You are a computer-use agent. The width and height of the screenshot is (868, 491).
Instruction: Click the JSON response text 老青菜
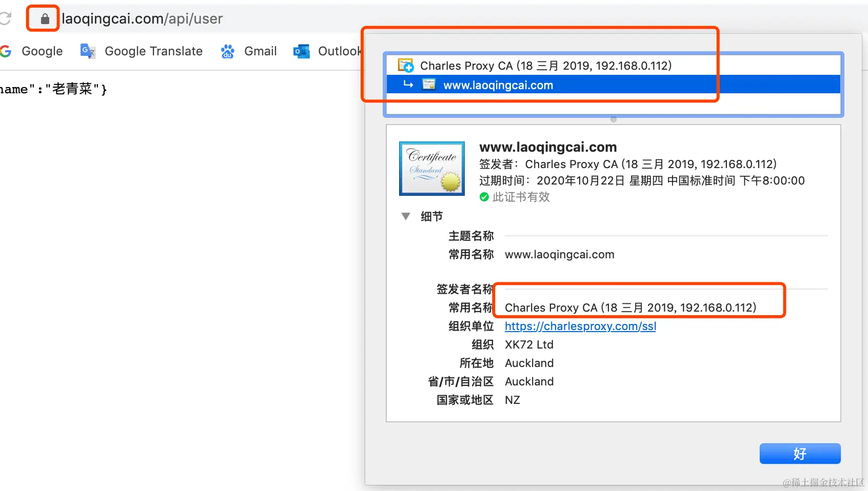(72, 89)
